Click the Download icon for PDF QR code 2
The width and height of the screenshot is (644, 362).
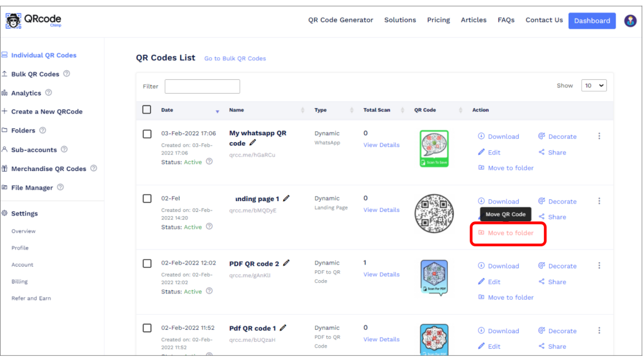click(x=480, y=266)
